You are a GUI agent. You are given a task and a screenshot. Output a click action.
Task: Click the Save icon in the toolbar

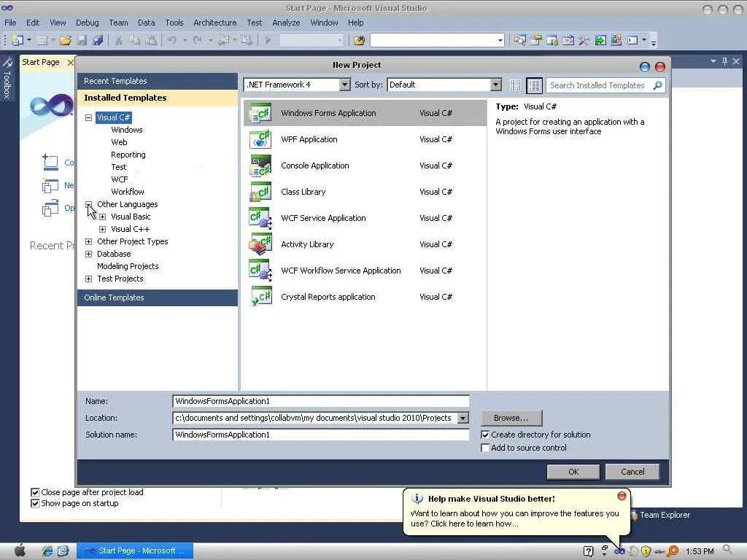pyautogui.click(x=82, y=41)
